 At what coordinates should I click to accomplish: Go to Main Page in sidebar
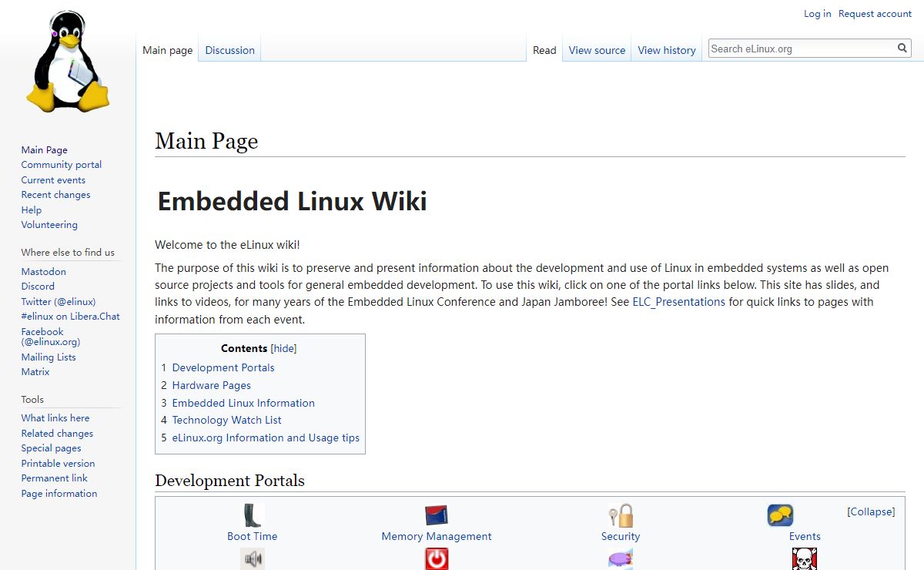(45, 150)
